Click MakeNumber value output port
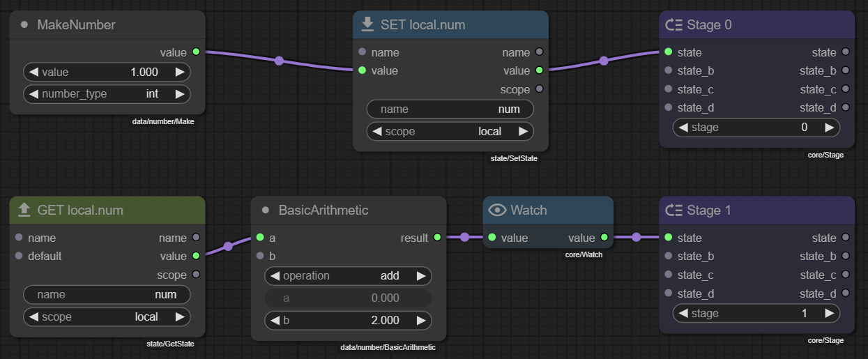Screen dimensions: 868x359 (x=196, y=52)
